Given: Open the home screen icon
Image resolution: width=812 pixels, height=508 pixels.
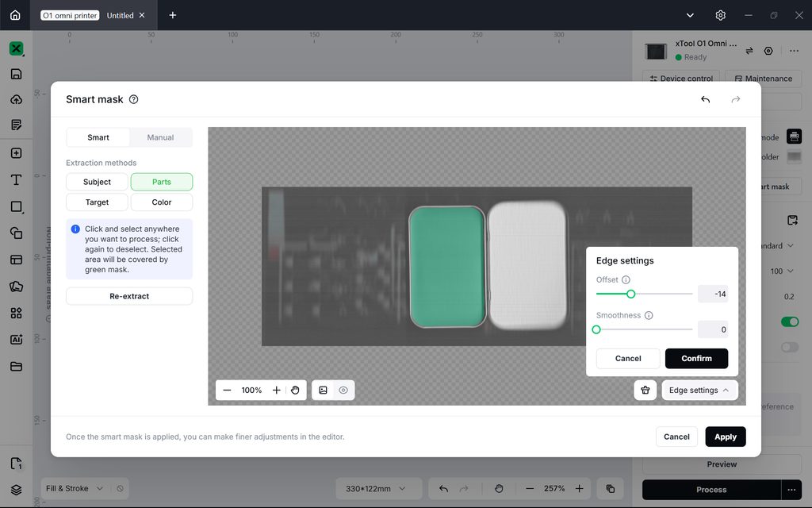Looking at the screenshot, I should (x=15, y=15).
